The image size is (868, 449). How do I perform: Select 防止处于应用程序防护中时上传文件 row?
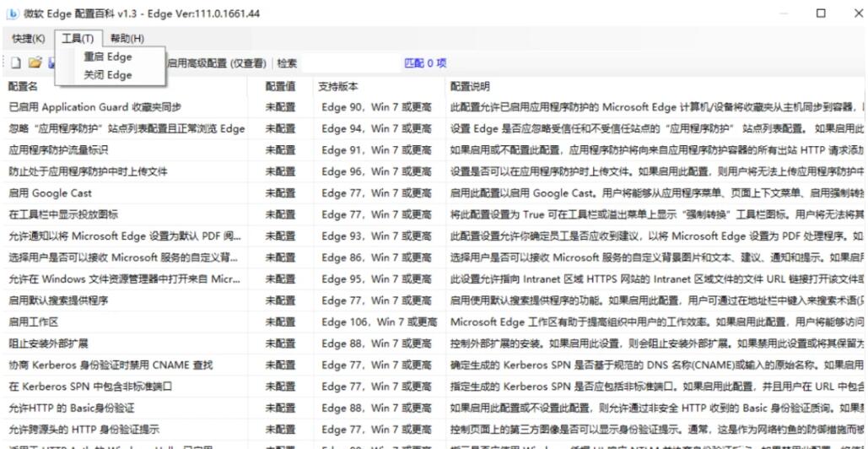tap(434, 171)
